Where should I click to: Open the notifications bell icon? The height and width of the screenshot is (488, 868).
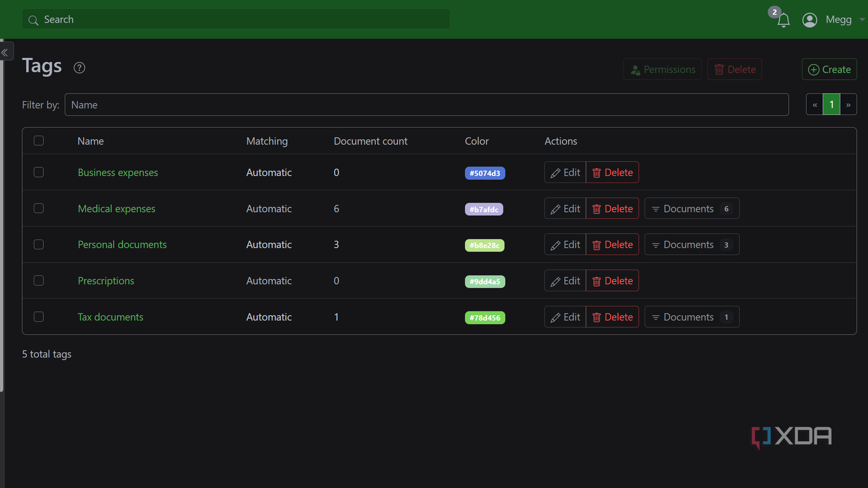point(784,21)
